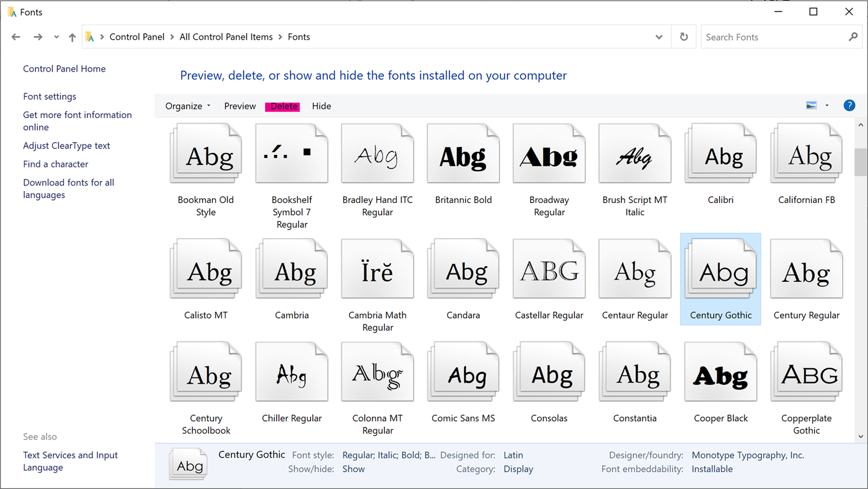
Task: Expand the chevron after All Control Panel Items
Action: coord(280,37)
